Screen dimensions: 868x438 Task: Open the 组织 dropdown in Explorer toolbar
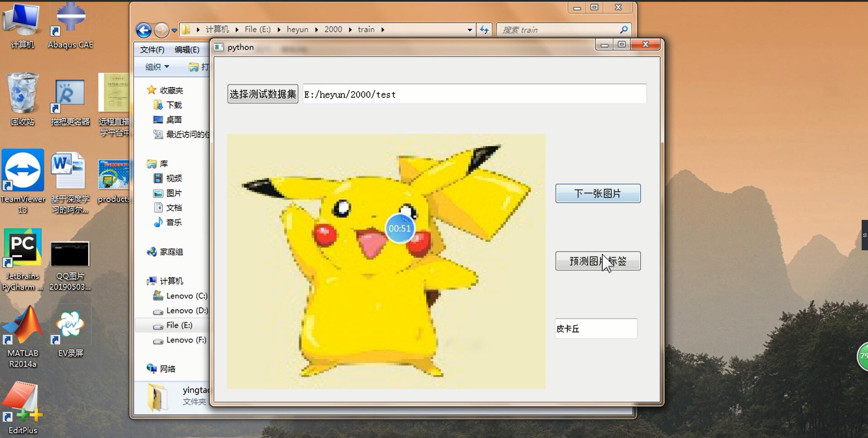click(157, 67)
